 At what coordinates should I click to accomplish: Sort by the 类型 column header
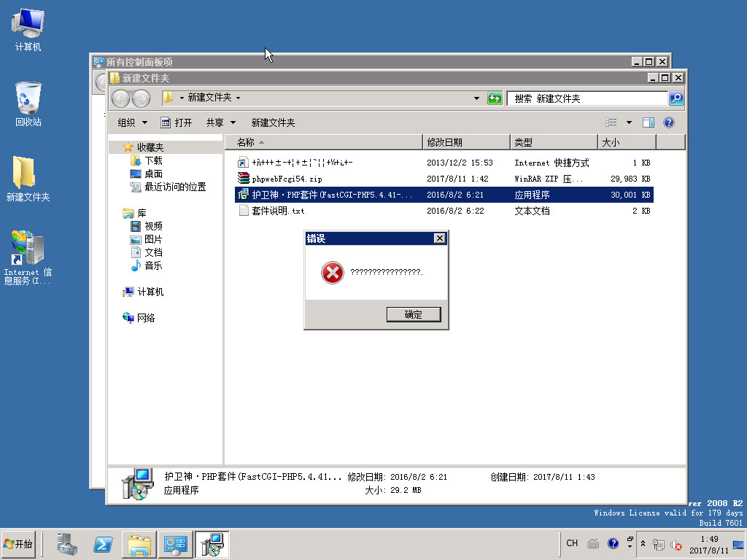coord(554,142)
